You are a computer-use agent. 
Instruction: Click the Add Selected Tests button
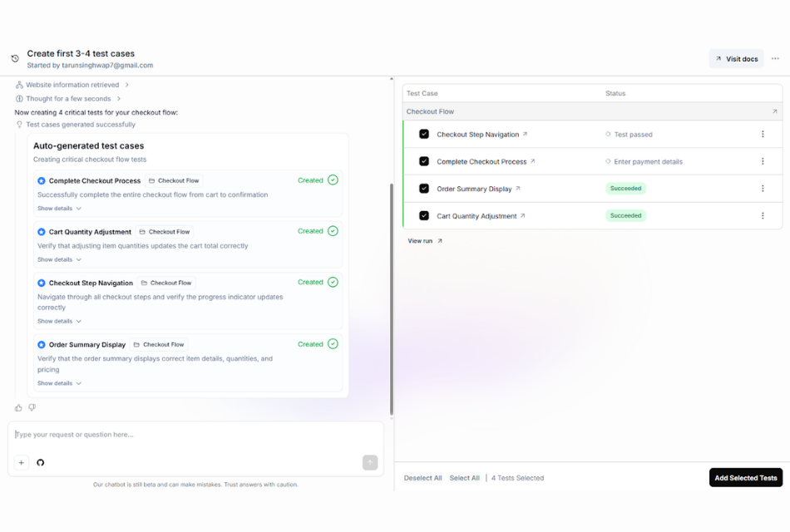coord(745,478)
